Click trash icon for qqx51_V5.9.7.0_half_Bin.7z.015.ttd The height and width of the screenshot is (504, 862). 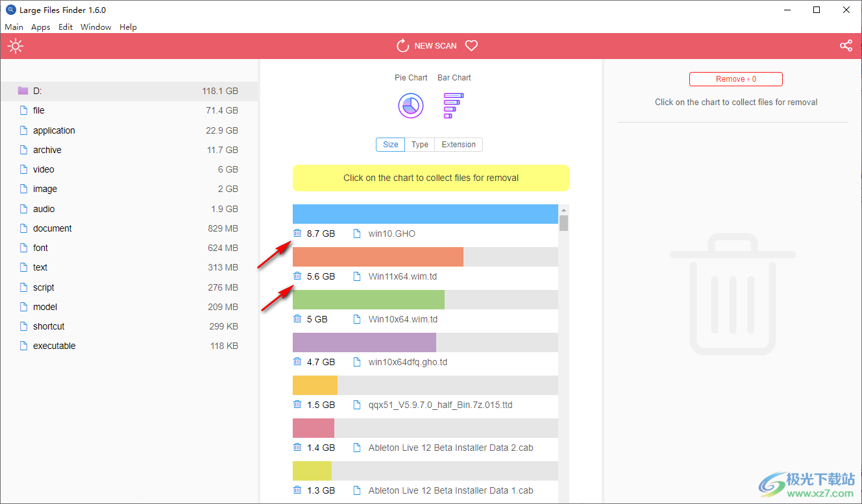coord(297,404)
